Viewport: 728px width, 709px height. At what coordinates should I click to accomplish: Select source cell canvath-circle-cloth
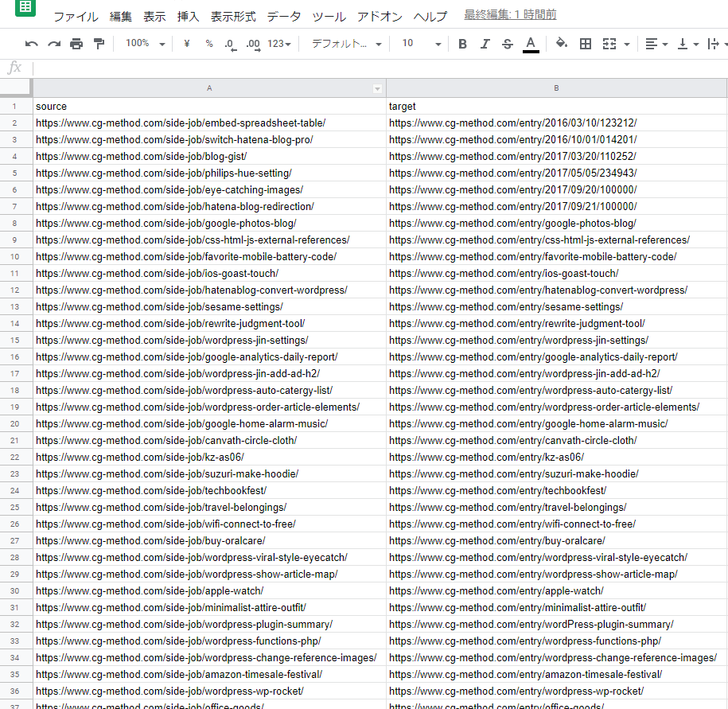pos(209,441)
